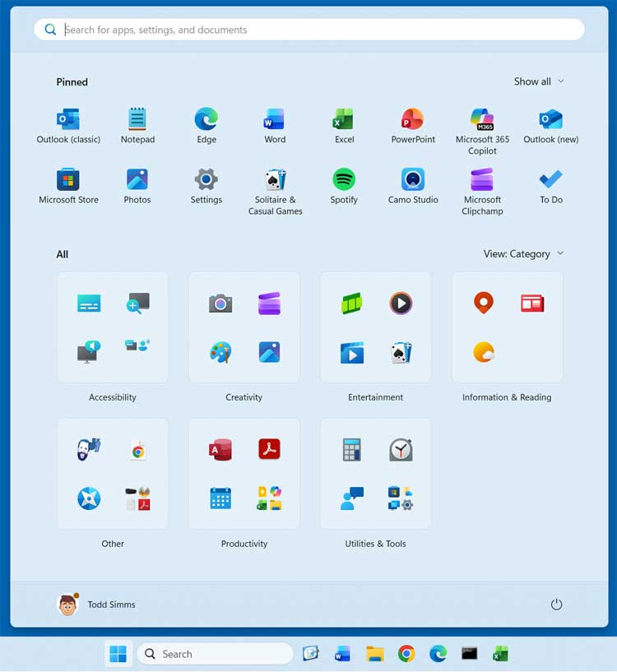Screen dimensions: 617x672
Task: Expand the Show all pinned apps dropdown
Action: (x=539, y=81)
